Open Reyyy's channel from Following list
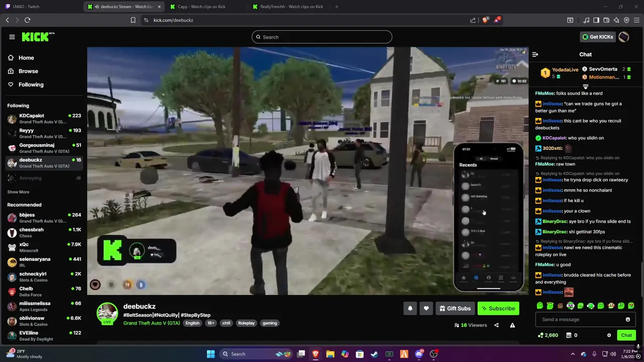 [44, 133]
